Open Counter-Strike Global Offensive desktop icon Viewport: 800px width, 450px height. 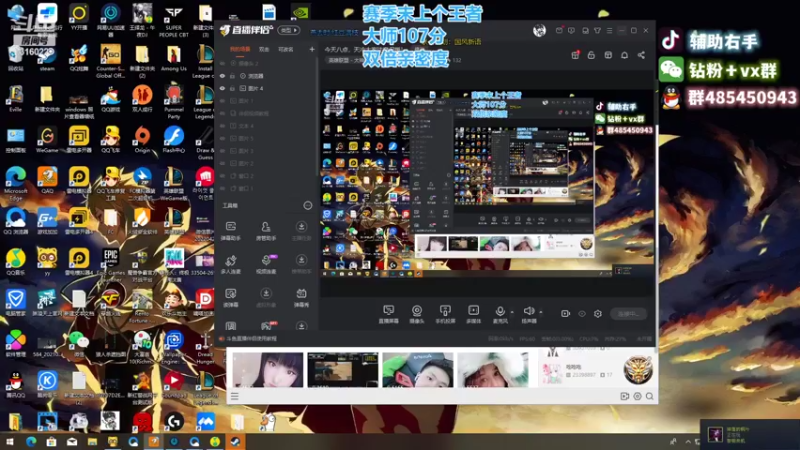coord(110,61)
